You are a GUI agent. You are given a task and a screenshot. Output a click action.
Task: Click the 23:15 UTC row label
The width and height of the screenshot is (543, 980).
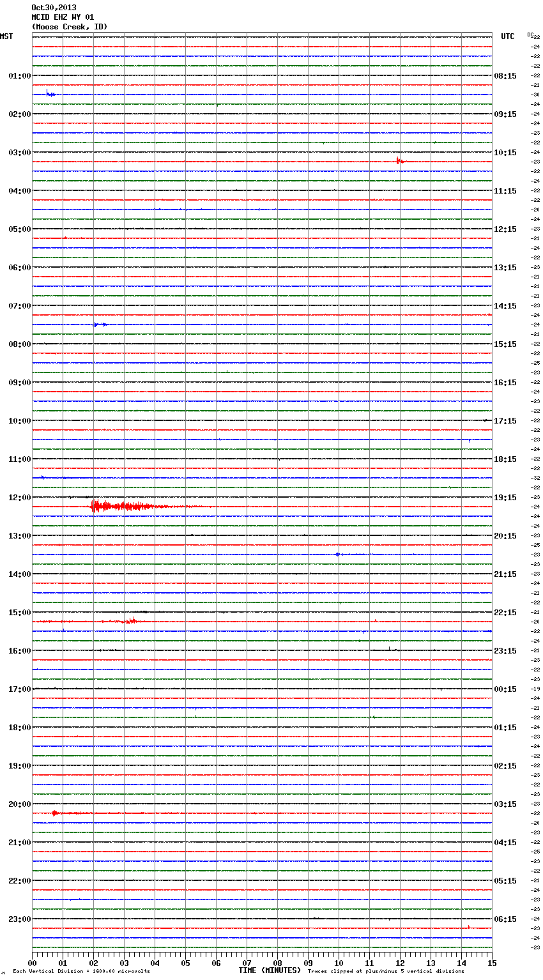[x=505, y=651]
